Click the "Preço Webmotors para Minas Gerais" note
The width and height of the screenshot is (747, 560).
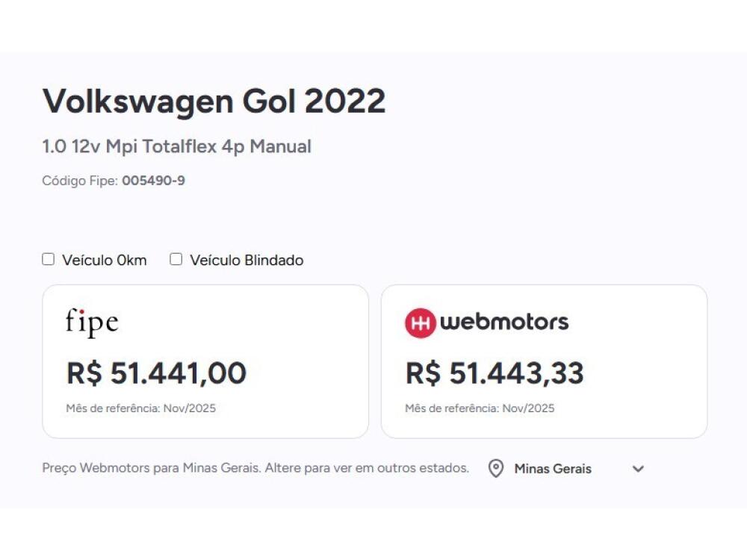[255, 469]
